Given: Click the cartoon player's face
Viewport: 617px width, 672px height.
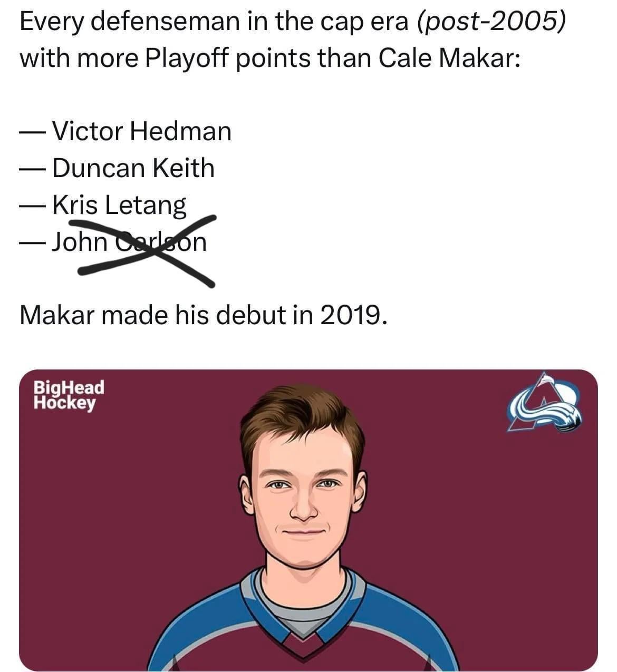Looking at the screenshot, I should click(302, 506).
